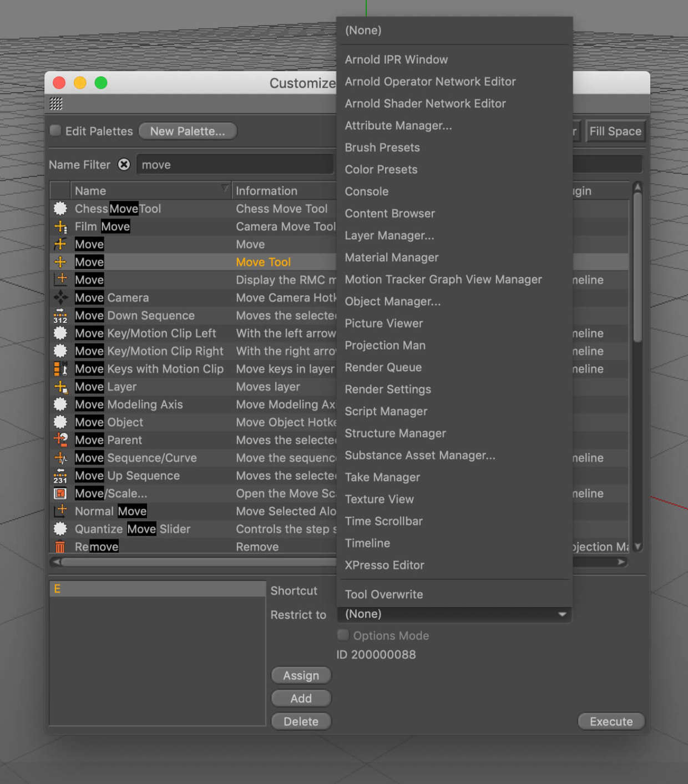The image size is (688, 784).
Task: Click the Quantize Move Slider row icon
Action: 60,529
